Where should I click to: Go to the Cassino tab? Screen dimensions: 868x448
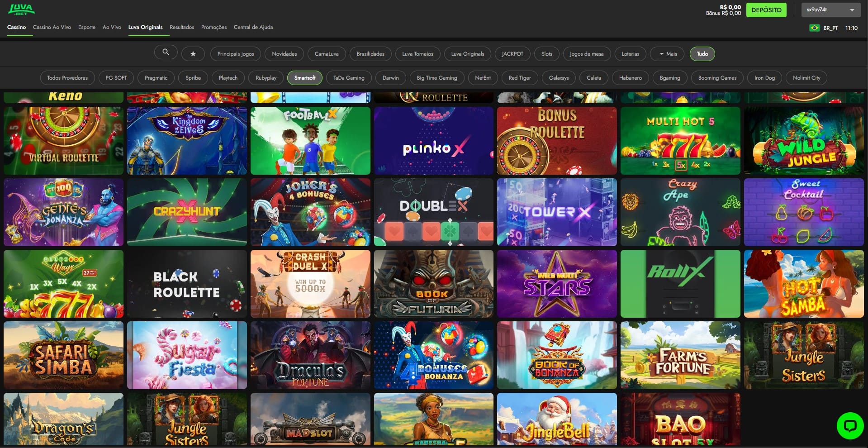click(x=16, y=27)
